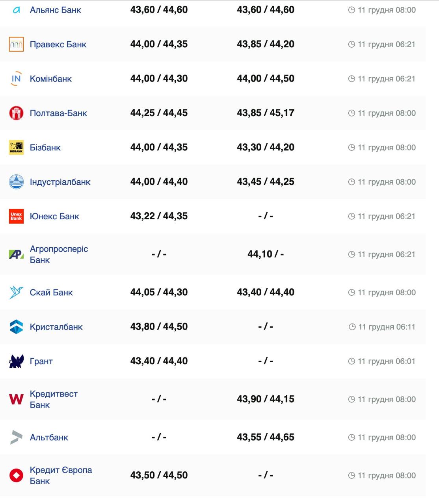Click the Правекс Банк logo icon
Image resolution: width=439 pixels, height=504 pixels.
[x=16, y=44]
